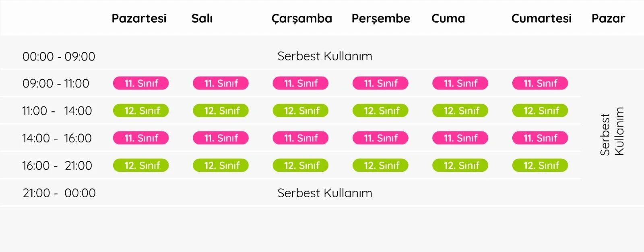Select the Çarşamba column header
This screenshot has height=252, width=644.
(301, 19)
